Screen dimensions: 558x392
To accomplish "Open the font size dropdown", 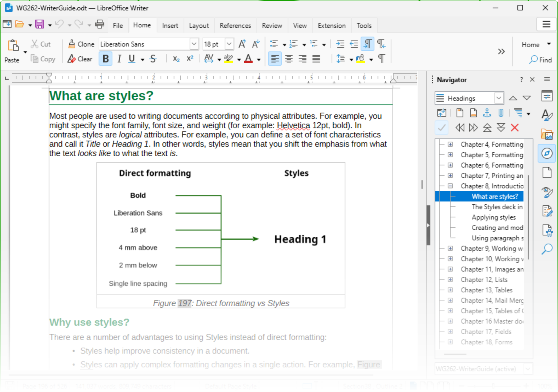I will point(229,44).
